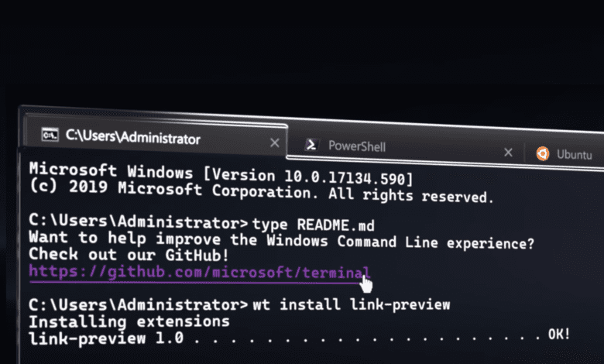Close the C:\Users\Administrator tab
This screenshot has height=364, width=604.
(x=275, y=143)
